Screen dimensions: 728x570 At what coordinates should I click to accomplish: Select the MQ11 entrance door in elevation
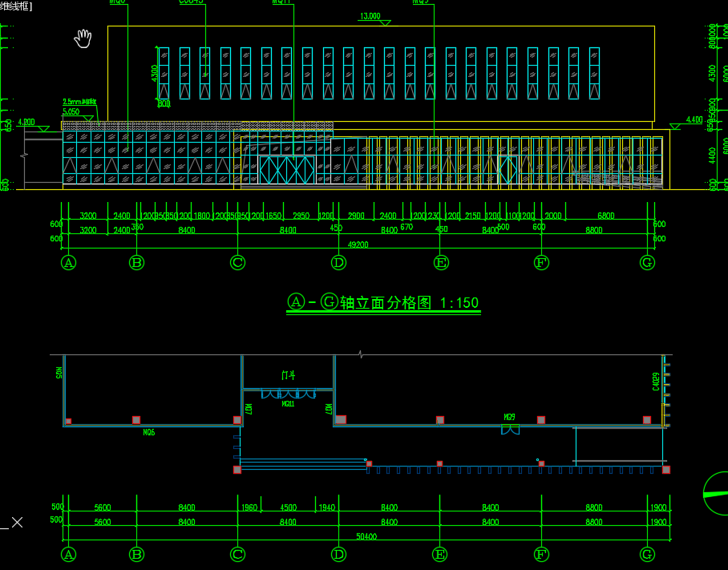286,170
